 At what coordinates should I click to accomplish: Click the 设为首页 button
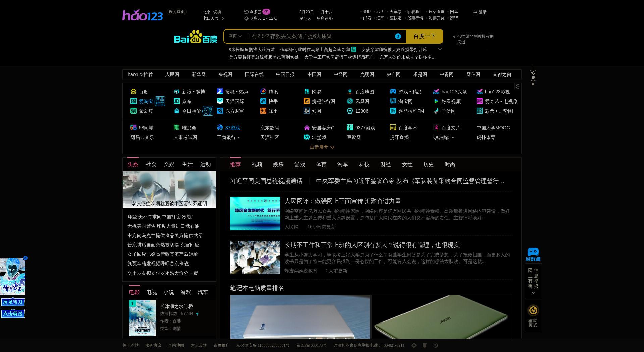(x=177, y=12)
